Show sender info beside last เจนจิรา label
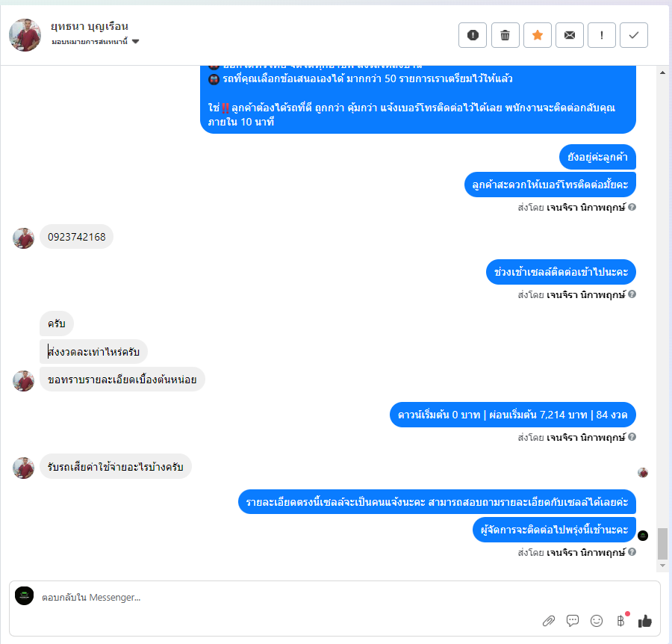 pos(632,552)
